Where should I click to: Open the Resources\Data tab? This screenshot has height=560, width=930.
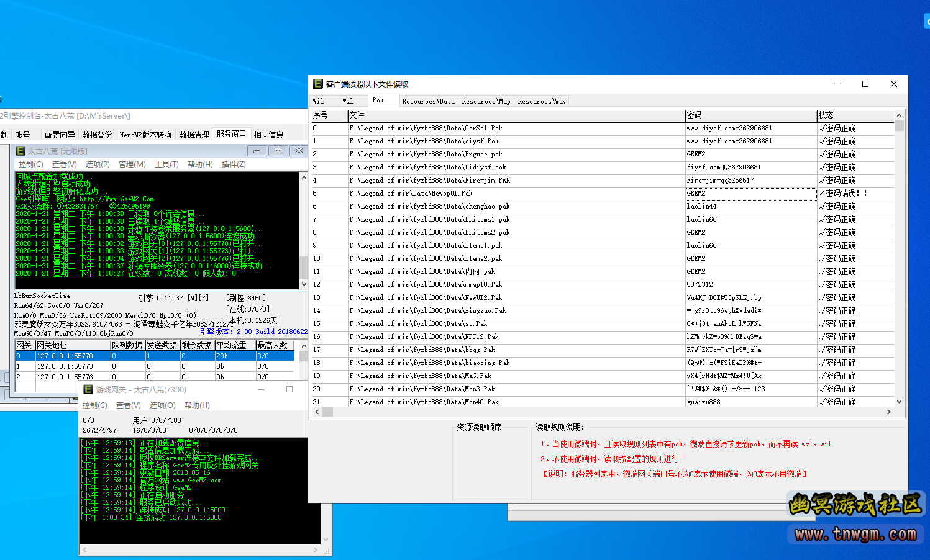click(x=428, y=101)
